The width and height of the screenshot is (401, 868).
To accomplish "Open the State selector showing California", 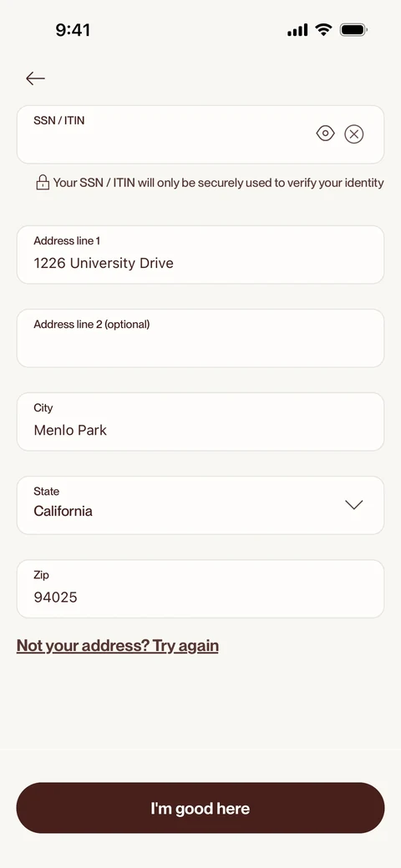I will [x=200, y=506].
